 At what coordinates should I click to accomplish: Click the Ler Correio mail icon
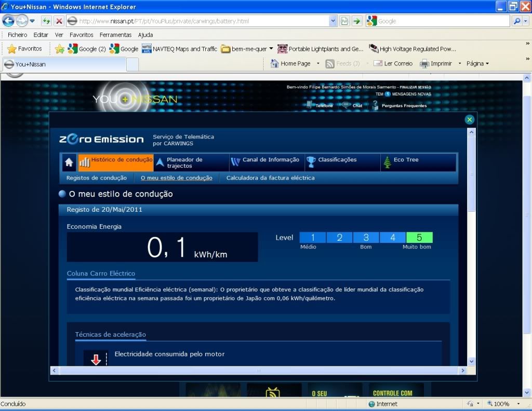pos(378,63)
